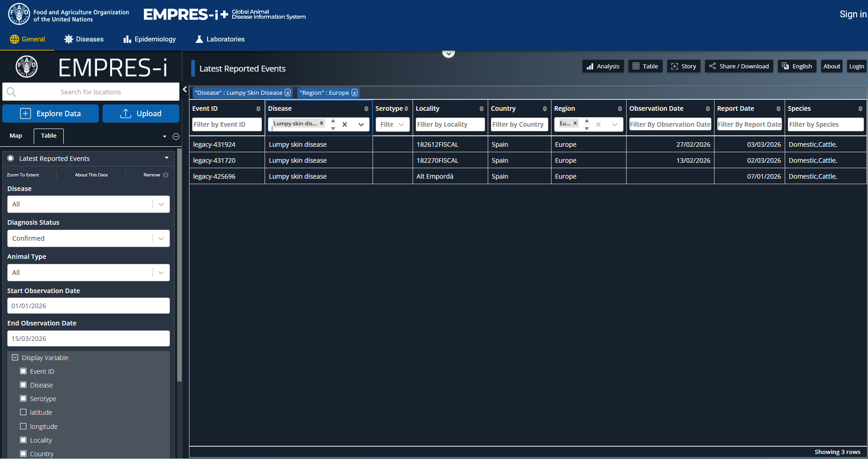Switch to the Map tab

(16, 136)
